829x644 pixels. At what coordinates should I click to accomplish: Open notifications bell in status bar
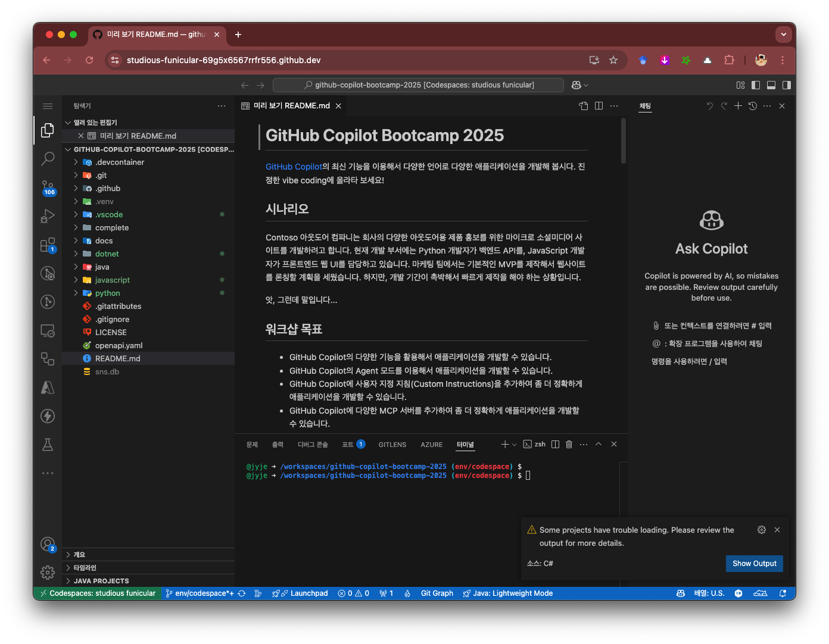click(x=783, y=593)
